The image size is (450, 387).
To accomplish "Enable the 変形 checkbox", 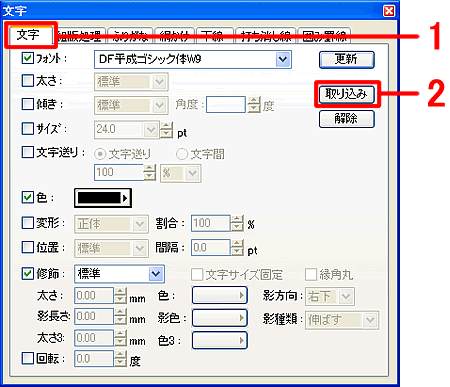I will [27, 222].
